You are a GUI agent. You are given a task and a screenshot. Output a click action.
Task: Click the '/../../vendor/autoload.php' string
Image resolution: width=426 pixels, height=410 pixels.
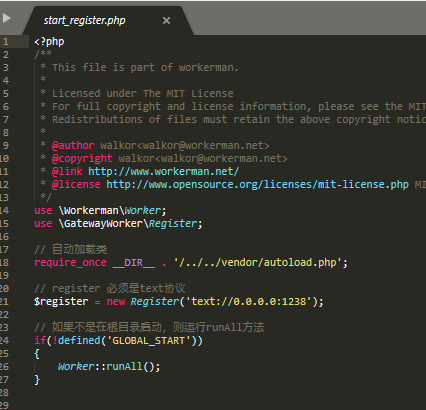tap(257, 263)
